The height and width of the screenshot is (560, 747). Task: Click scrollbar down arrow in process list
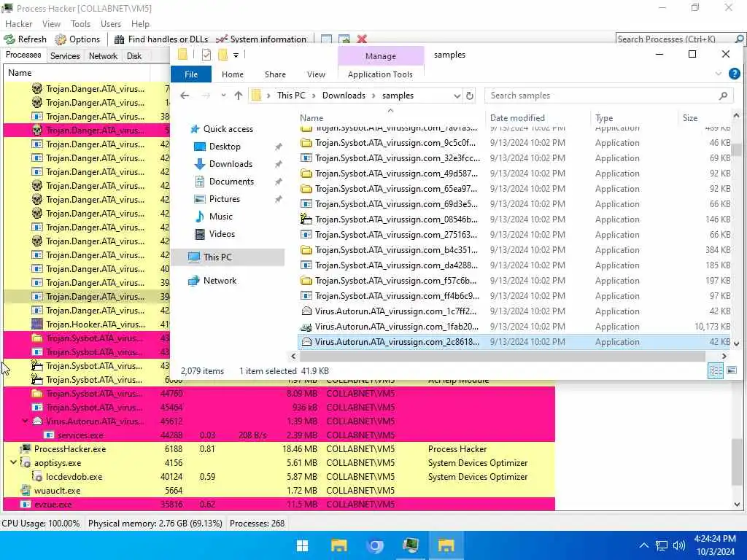pyautogui.click(x=737, y=505)
